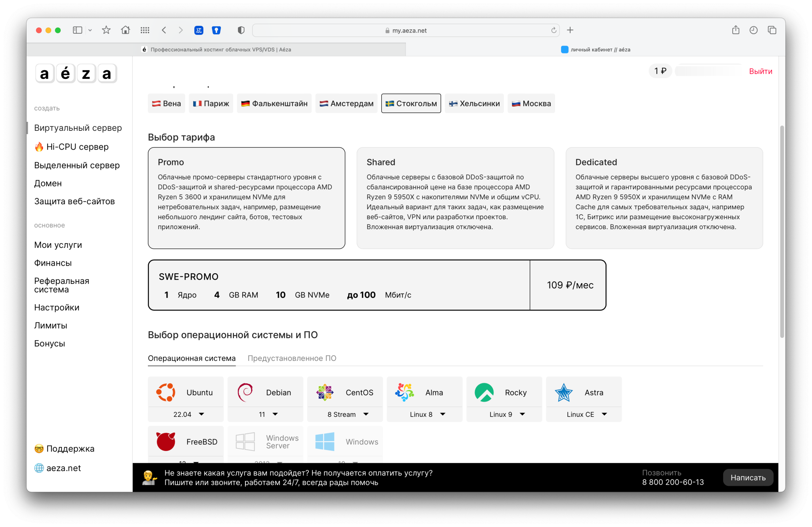
Task: Click the Windows Server icon
Action: pyautogui.click(x=245, y=442)
